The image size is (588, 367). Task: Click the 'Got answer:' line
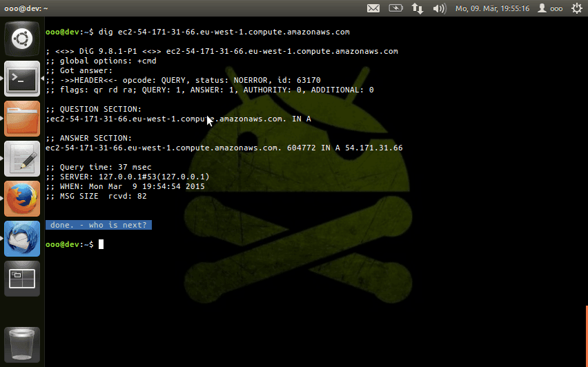coord(79,70)
